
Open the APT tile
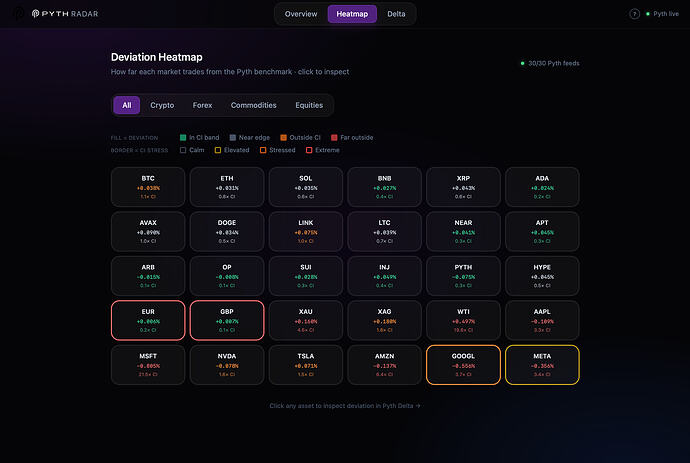tap(542, 232)
